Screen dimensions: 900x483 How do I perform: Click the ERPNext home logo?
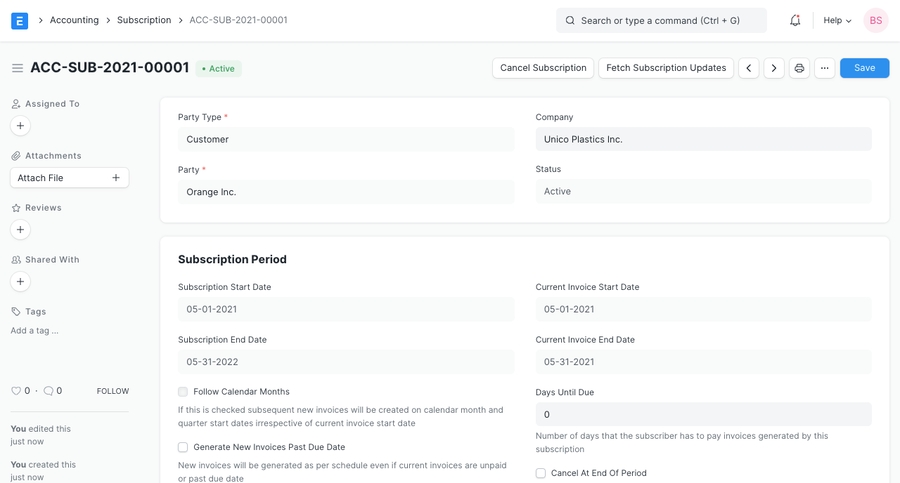(19, 20)
